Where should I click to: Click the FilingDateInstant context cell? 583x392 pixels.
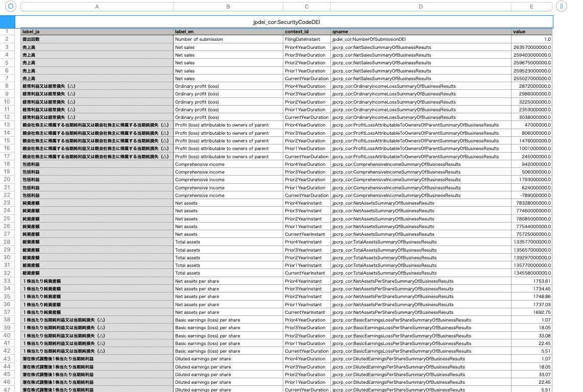coord(307,39)
